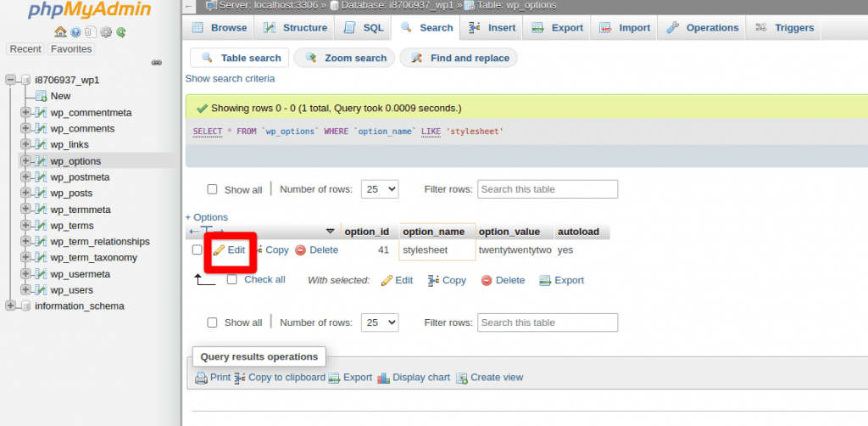The width and height of the screenshot is (868, 426).
Task: Switch to the Structure tab
Action: 294,28
